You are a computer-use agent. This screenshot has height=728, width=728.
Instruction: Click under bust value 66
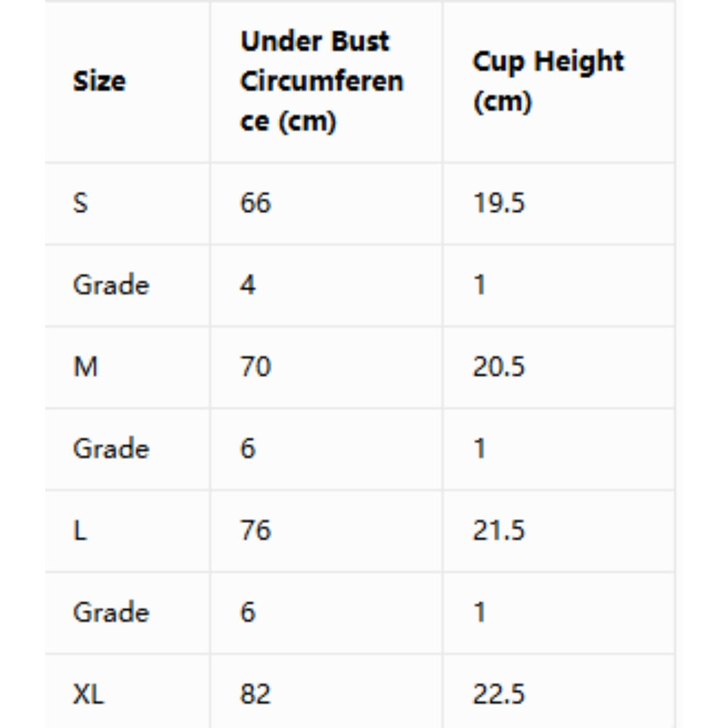click(x=255, y=204)
